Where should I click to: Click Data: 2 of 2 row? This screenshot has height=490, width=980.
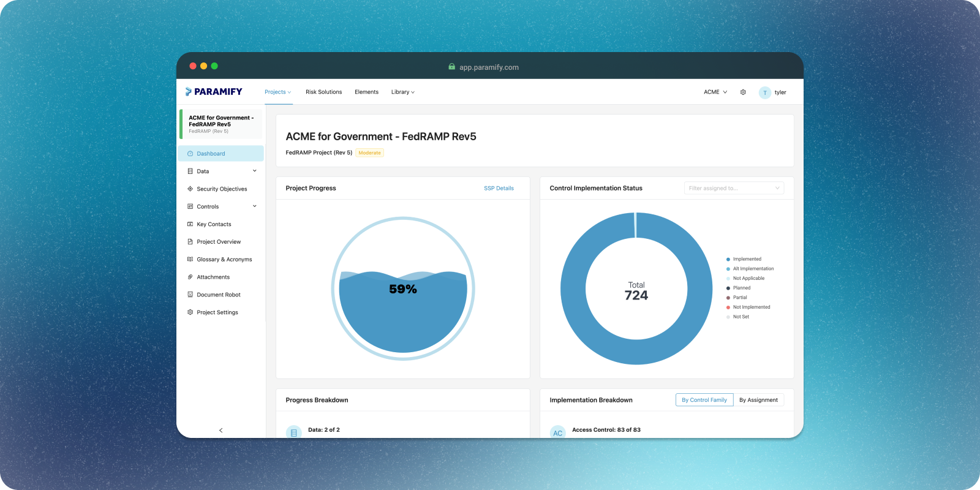click(324, 430)
